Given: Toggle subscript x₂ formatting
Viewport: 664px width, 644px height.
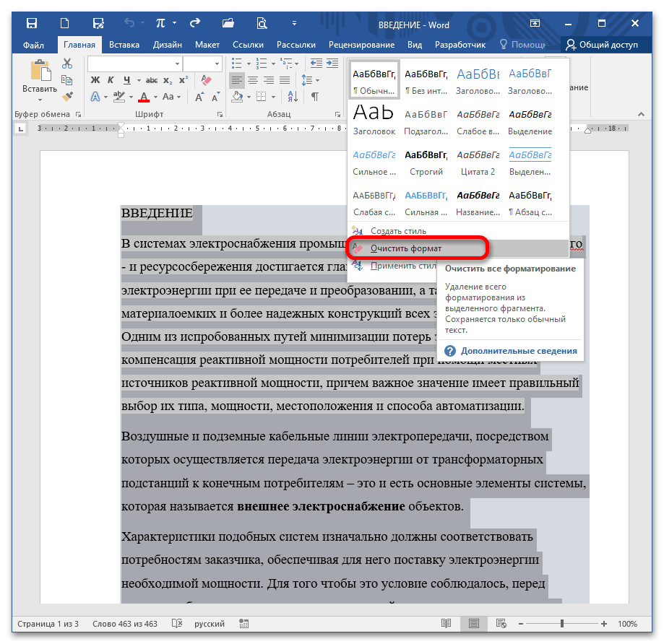Looking at the screenshot, I should (168, 80).
